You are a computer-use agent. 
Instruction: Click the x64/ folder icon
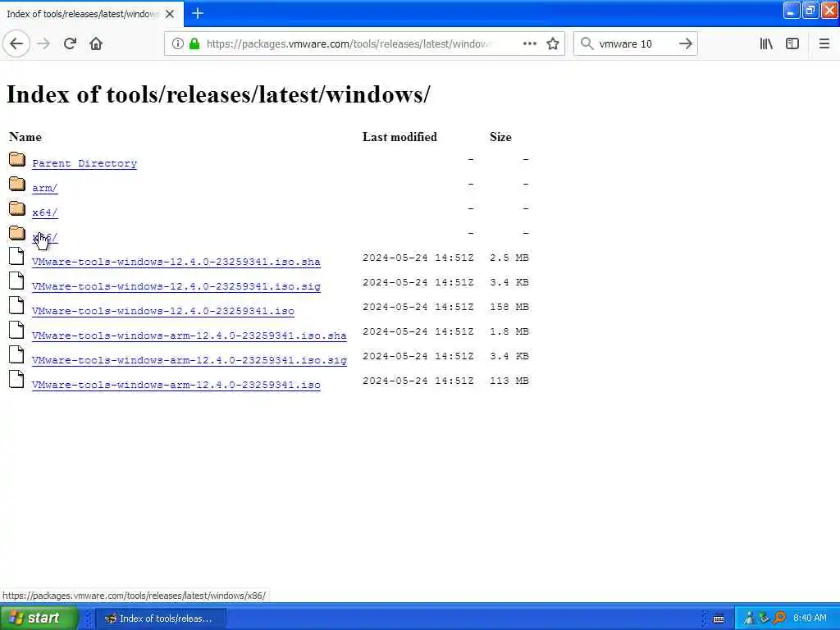tap(17, 208)
